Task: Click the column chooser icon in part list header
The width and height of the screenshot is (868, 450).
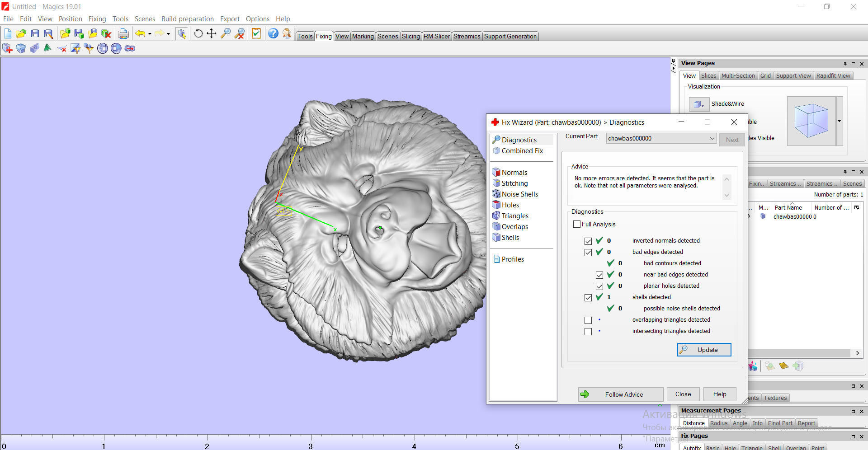Action: click(856, 207)
